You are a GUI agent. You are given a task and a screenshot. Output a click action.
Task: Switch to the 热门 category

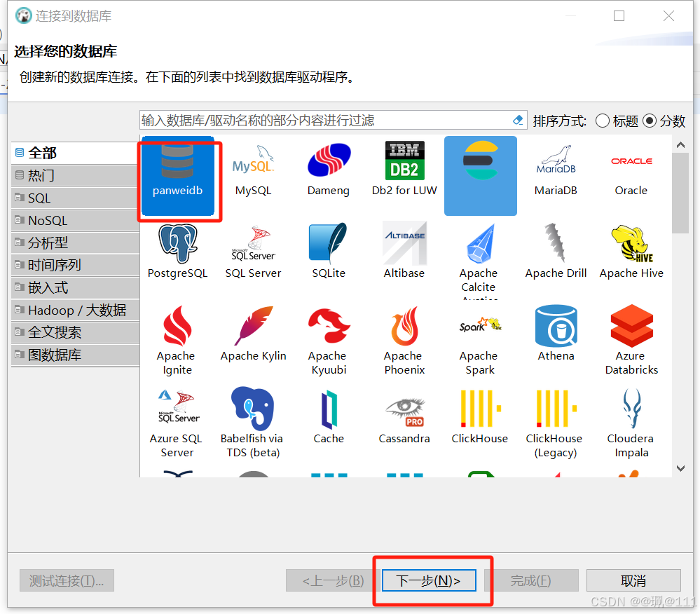click(x=76, y=175)
